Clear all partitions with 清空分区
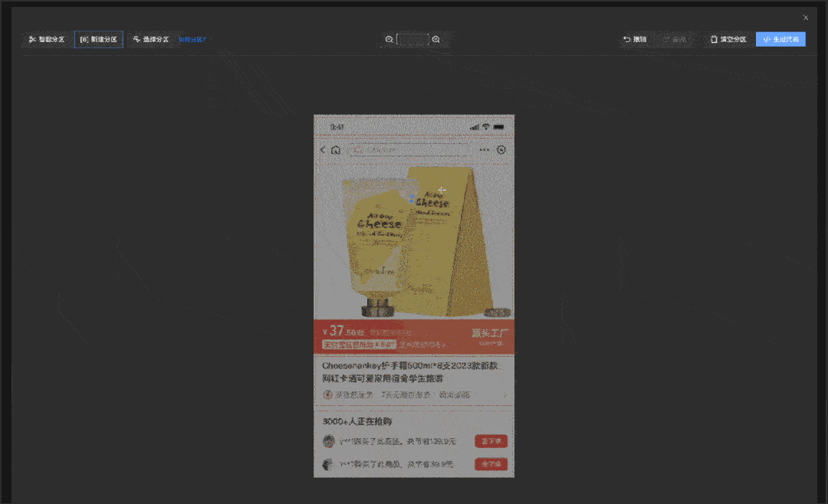Image resolution: width=828 pixels, height=504 pixels. (x=728, y=40)
